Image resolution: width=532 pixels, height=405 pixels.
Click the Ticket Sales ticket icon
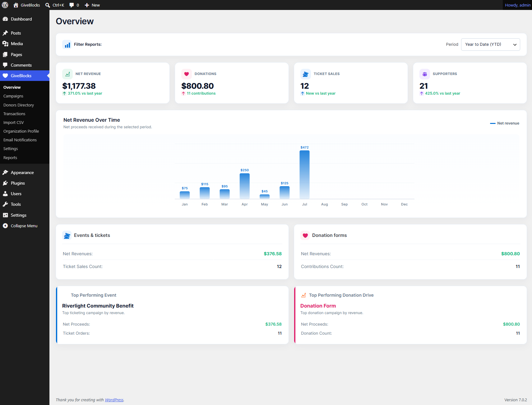click(x=306, y=74)
